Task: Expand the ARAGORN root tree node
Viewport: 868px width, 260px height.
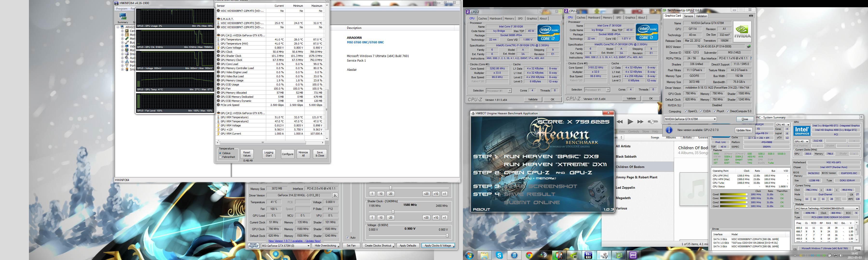Action: [x=118, y=27]
